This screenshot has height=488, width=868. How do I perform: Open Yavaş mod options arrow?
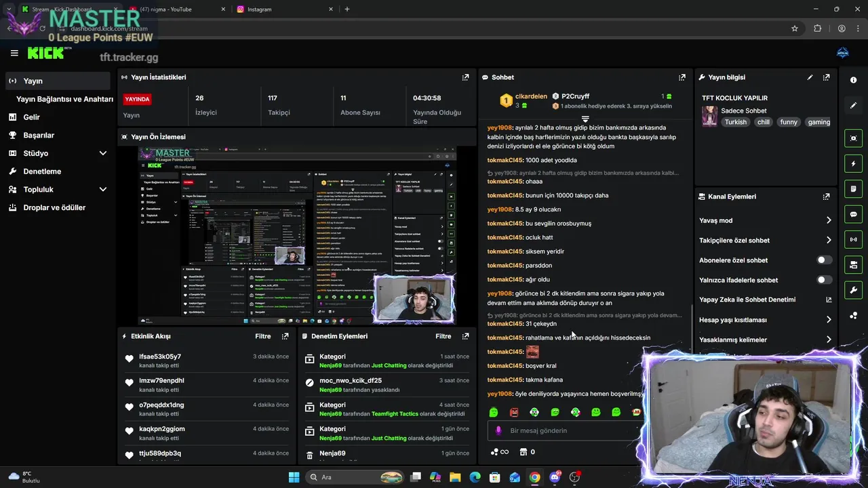coord(828,220)
